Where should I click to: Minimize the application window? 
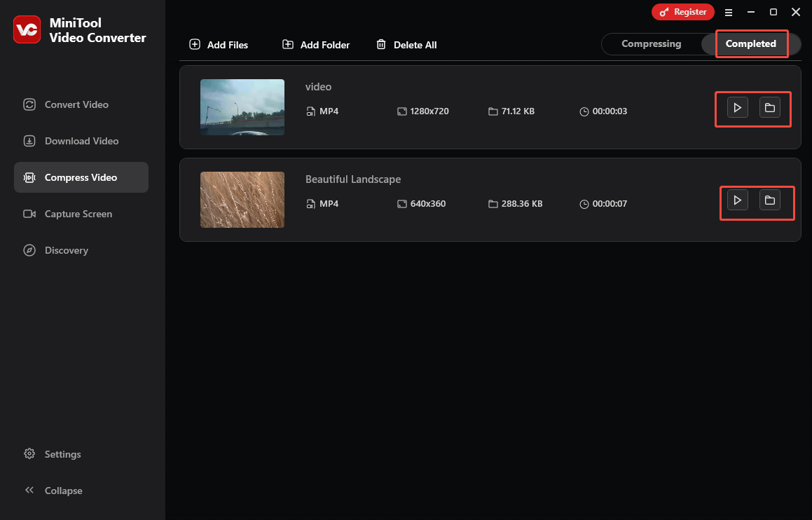click(751, 12)
